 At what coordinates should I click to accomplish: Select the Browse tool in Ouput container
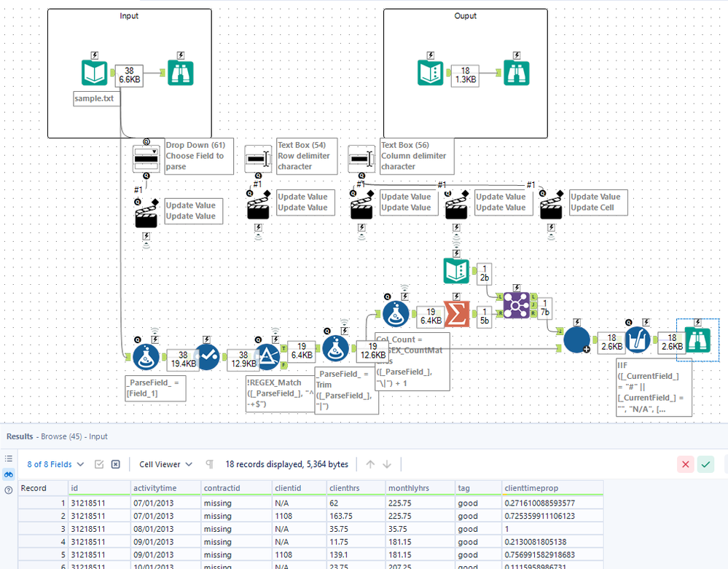tap(517, 73)
